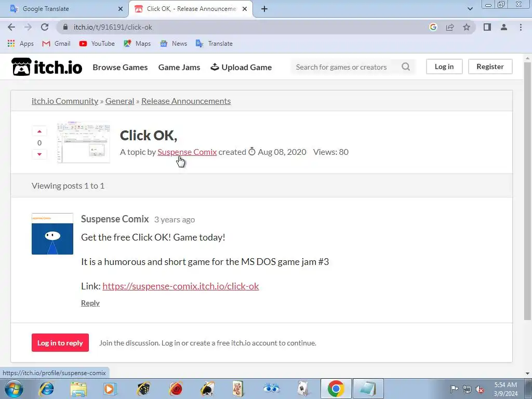Image resolution: width=532 pixels, height=399 pixels.
Task: Open Windows Explorer from taskbar
Action: [78, 389]
